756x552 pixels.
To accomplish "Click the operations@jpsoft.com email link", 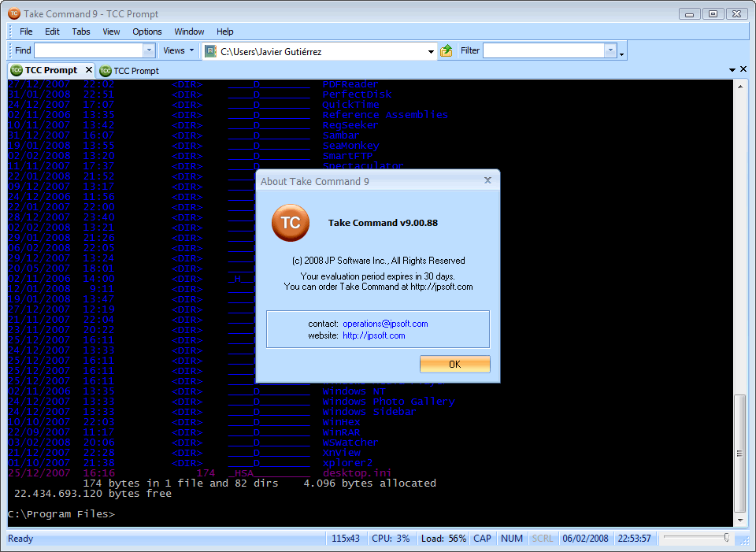I will (385, 324).
